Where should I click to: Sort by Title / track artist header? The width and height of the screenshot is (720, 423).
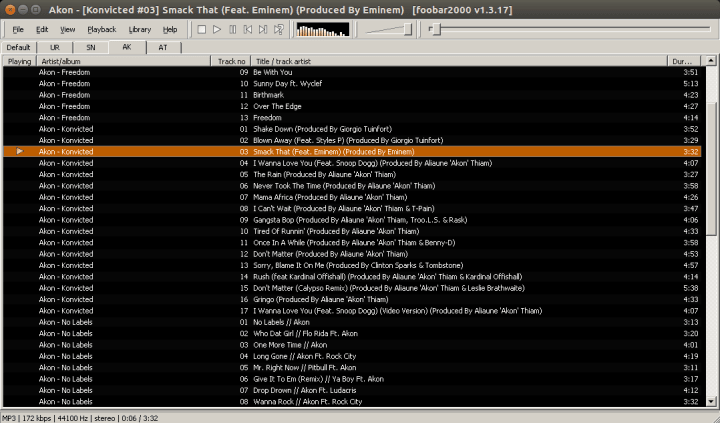click(x=459, y=61)
